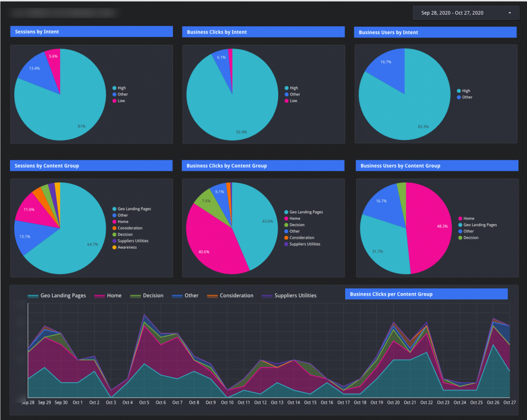Select the 6.1% slice in Business Clicks by Intent

coord(222,61)
